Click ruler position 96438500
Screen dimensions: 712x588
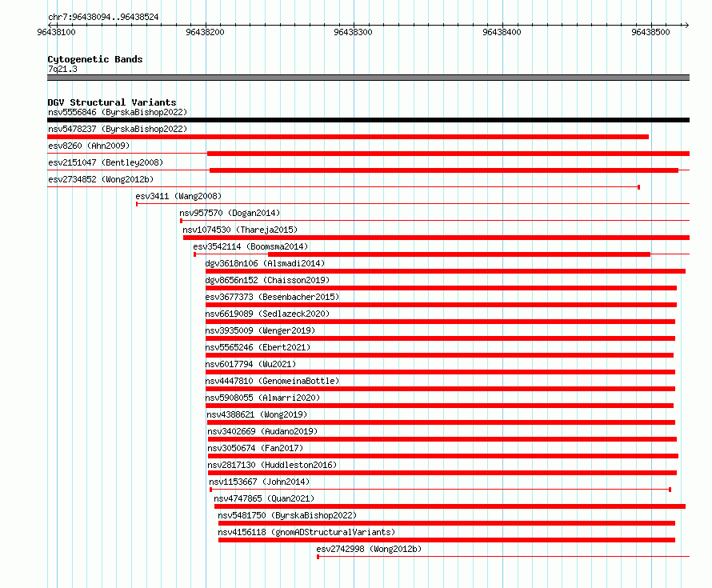point(650,32)
